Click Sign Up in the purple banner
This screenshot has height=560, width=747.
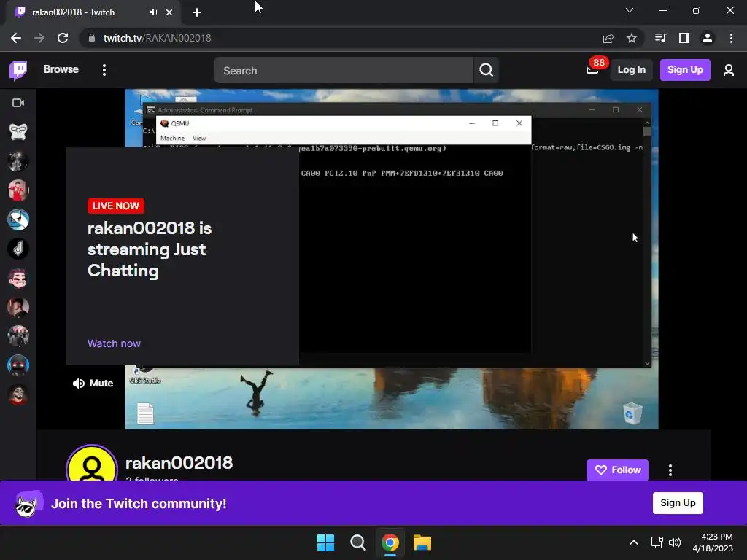point(678,503)
